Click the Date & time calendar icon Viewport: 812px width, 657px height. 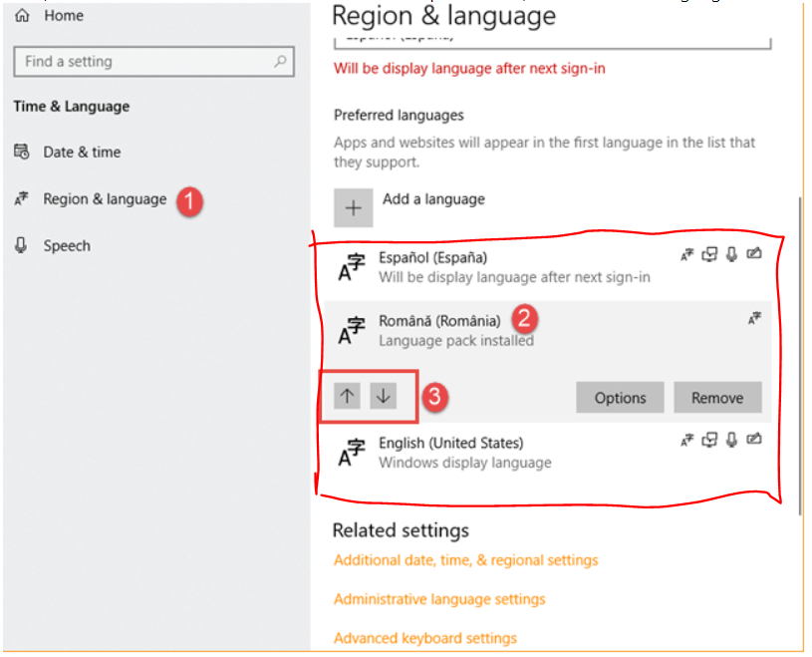coord(21,152)
